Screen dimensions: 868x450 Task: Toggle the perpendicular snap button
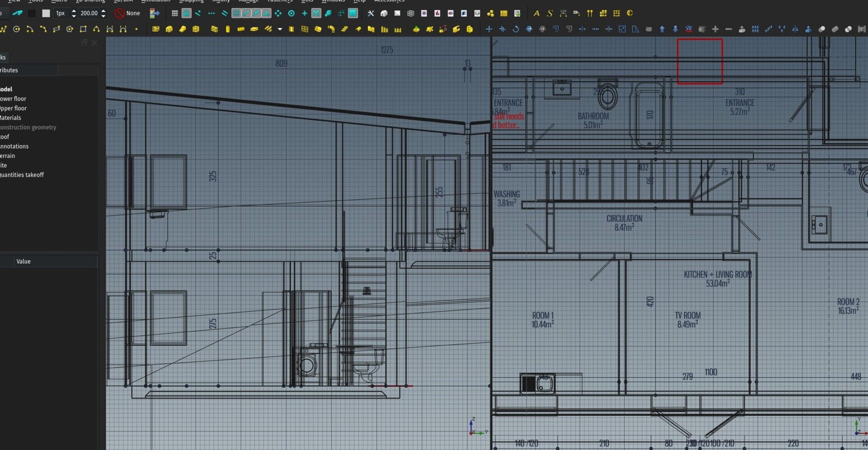(x=266, y=13)
